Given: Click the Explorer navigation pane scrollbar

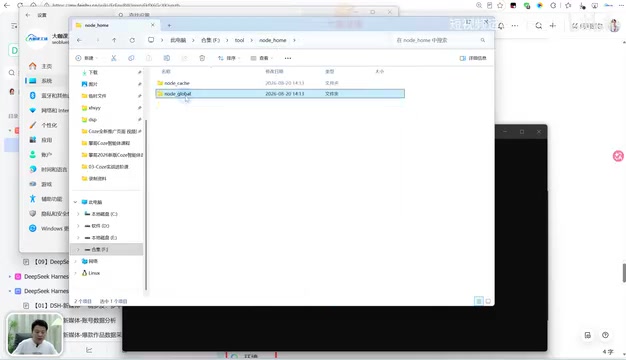Looking at the screenshot, I should [x=146, y=204].
